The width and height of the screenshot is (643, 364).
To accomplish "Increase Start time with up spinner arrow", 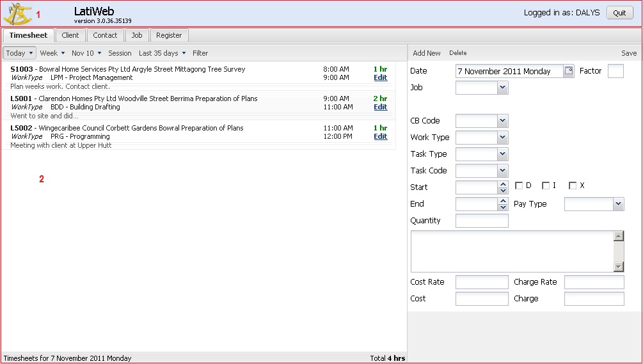I will pyautogui.click(x=503, y=184).
